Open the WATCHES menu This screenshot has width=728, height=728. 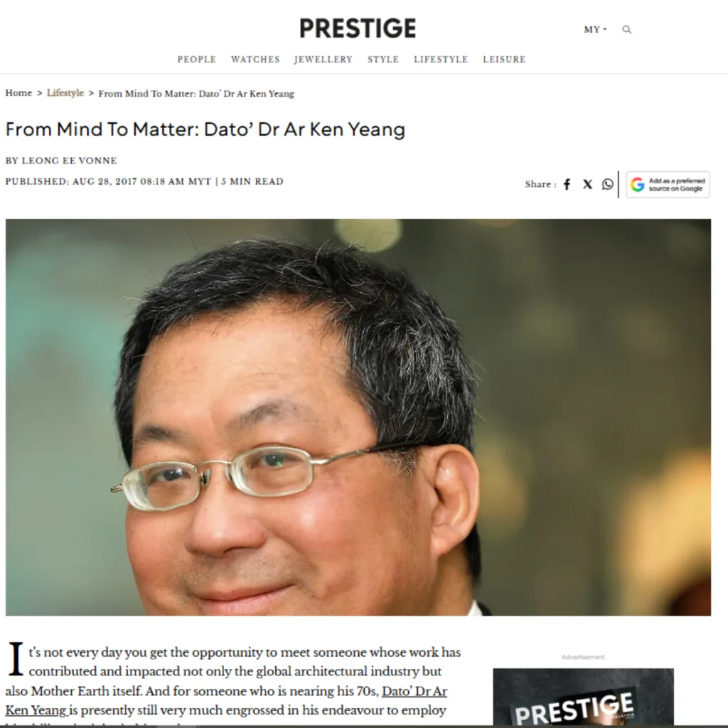(x=255, y=60)
